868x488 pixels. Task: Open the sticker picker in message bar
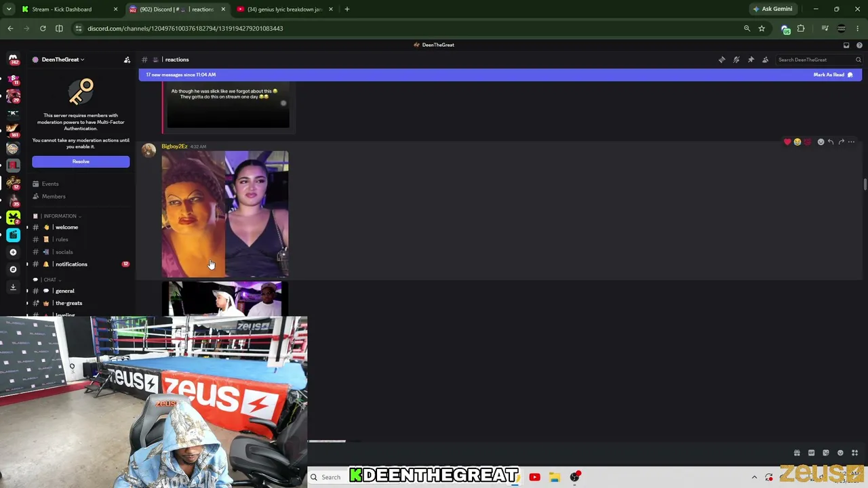tap(826, 453)
